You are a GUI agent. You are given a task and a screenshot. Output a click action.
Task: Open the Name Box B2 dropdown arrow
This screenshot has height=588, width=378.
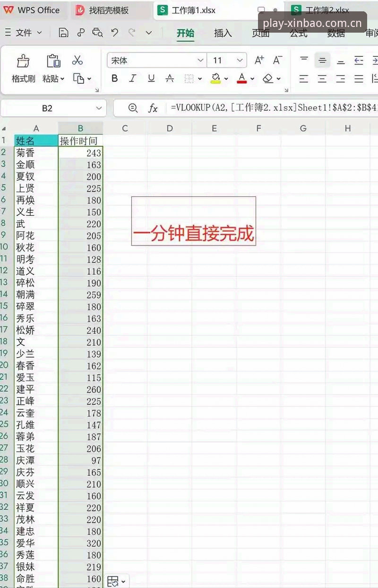click(99, 108)
